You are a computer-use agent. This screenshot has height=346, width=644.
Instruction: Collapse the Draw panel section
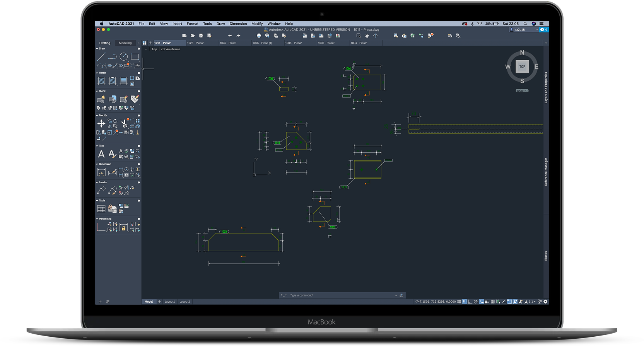97,49
